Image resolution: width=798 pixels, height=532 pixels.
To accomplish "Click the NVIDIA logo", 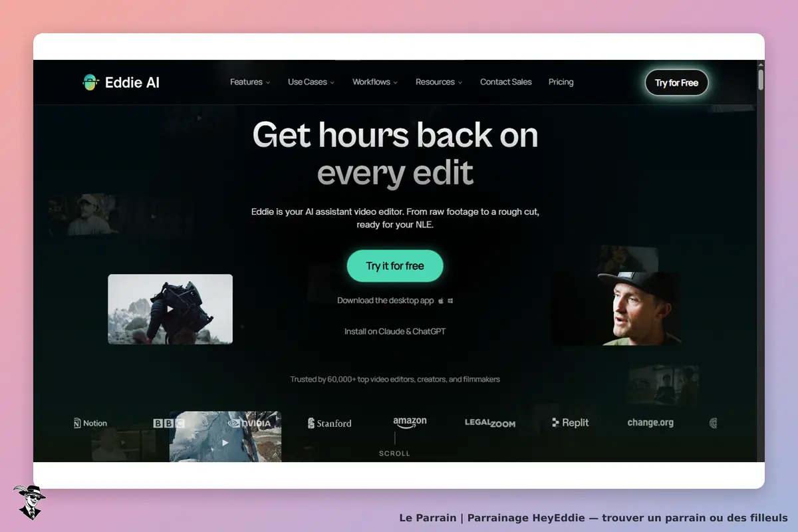I will (249, 423).
